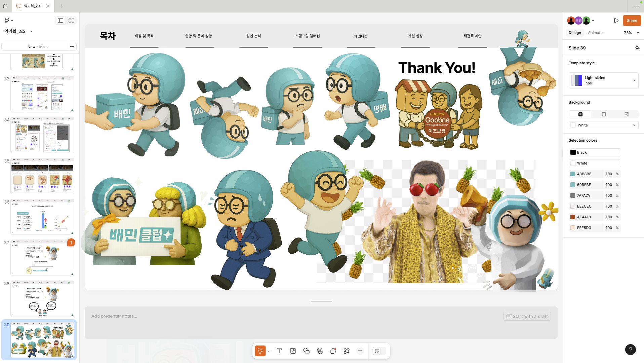Click the 7A7A7A color swatch
Image resolution: width=644 pixels, height=363 pixels.
(x=573, y=195)
